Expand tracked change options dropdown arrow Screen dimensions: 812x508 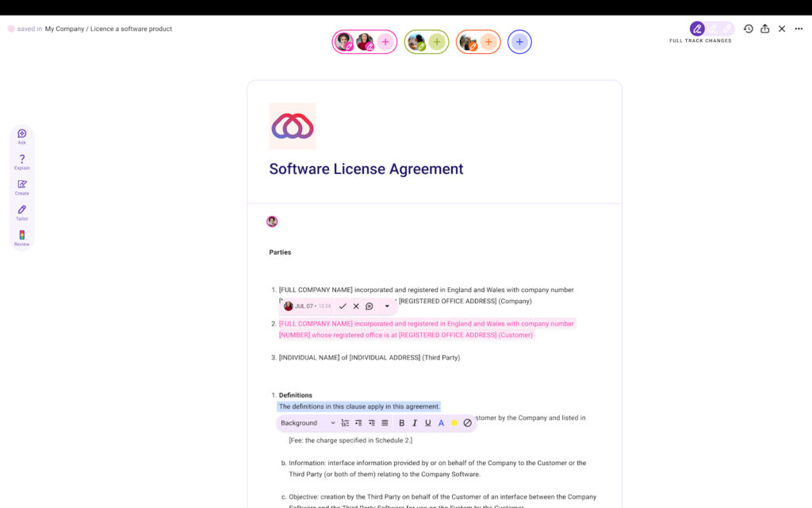tap(387, 306)
